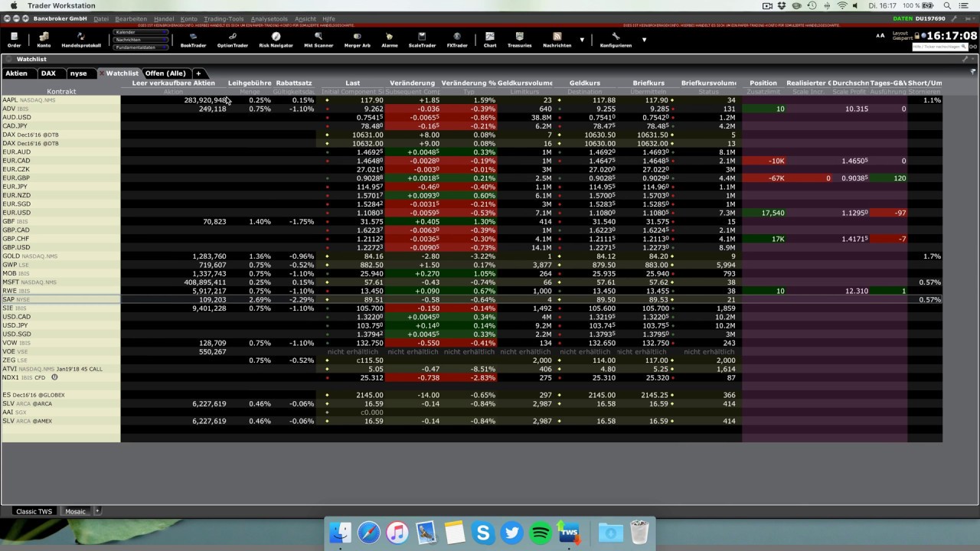980x551 pixels.
Task: Launch the ScaleTrader tool
Action: point(422,40)
